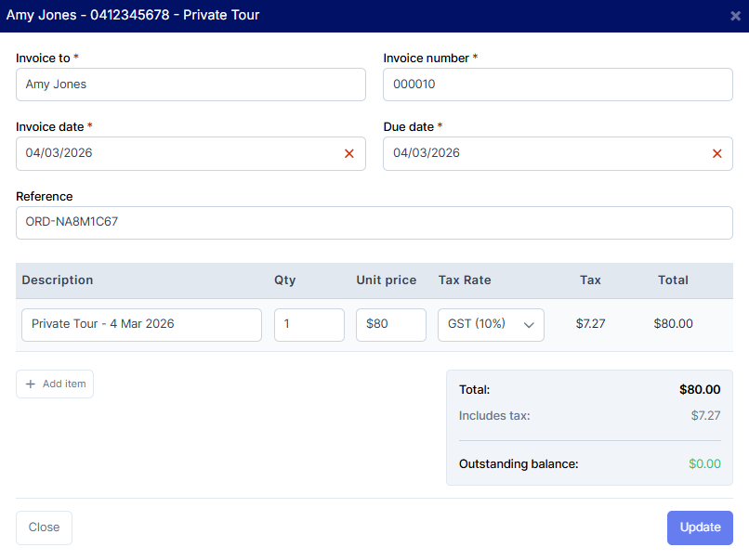Image resolution: width=749 pixels, height=560 pixels.
Task: Click the line item tax amount $7.27
Action: click(x=590, y=324)
